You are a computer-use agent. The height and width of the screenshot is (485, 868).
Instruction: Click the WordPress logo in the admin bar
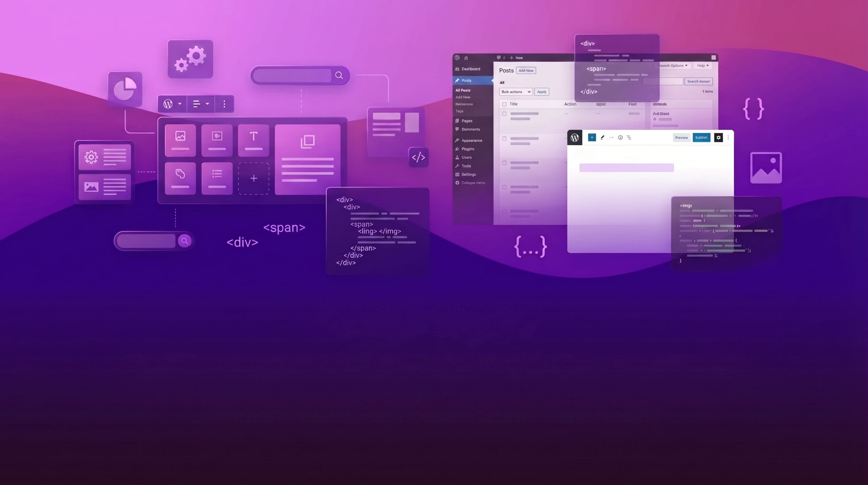(x=457, y=58)
